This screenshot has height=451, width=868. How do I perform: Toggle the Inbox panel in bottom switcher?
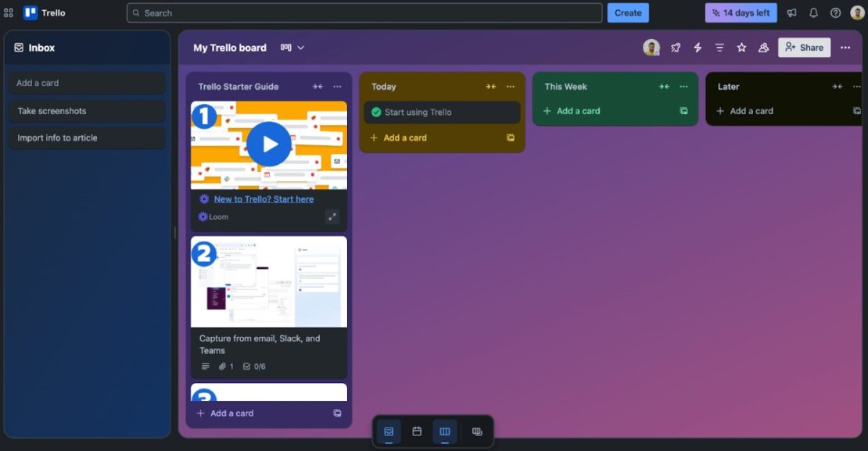tap(389, 431)
